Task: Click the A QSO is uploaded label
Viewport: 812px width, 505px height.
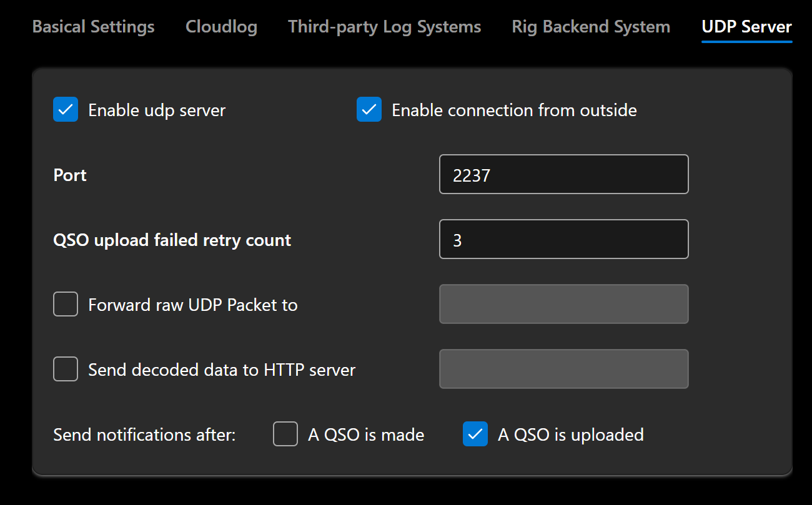Action: (x=571, y=434)
